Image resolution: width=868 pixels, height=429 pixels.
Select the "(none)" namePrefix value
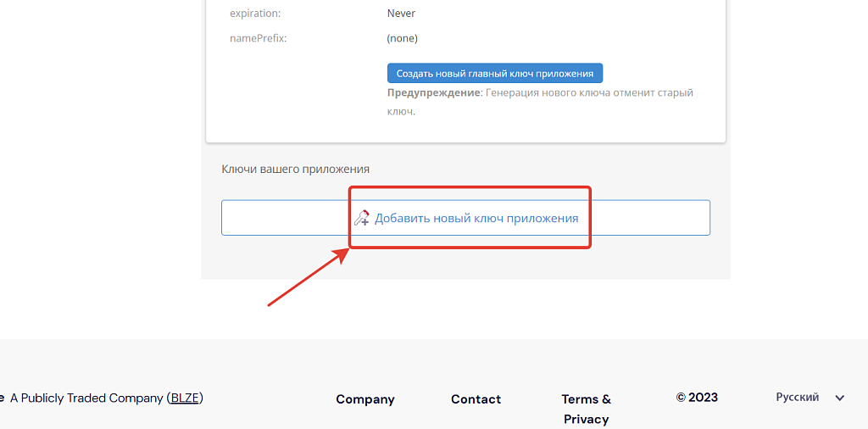click(x=402, y=38)
